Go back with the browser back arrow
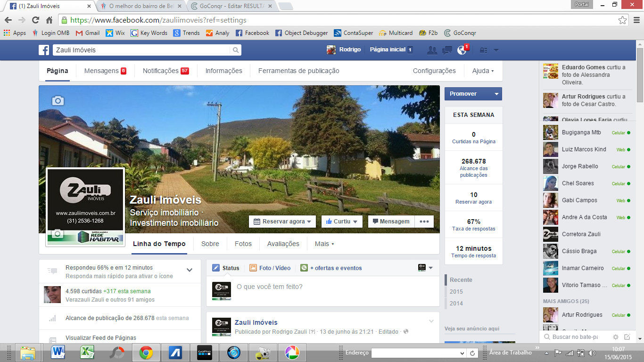This screenshot has width=644, height=362. click(8, 20)
